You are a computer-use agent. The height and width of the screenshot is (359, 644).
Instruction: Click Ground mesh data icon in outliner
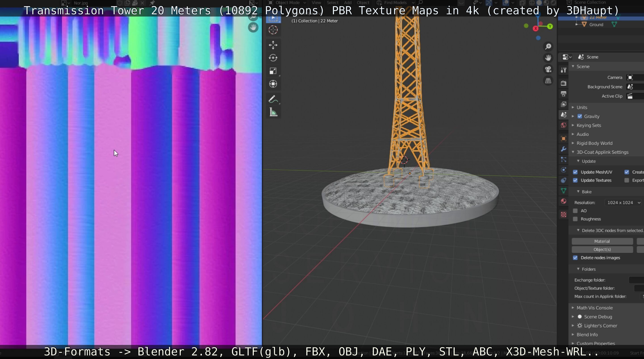[614, 25]
